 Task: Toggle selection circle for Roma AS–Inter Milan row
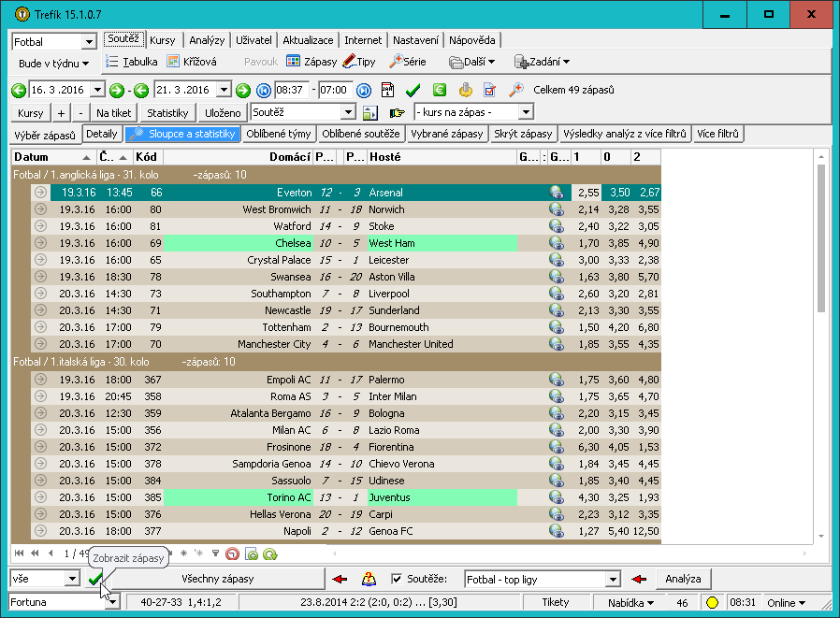(x=41, y=396)
